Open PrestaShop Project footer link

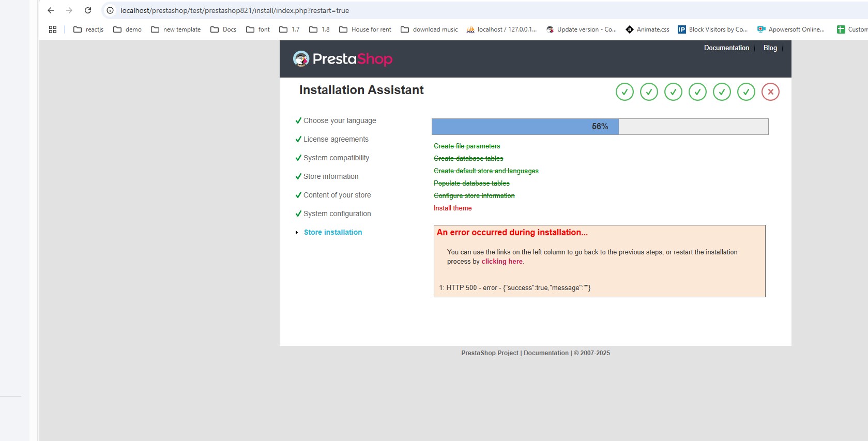click(x=490, y=353)
